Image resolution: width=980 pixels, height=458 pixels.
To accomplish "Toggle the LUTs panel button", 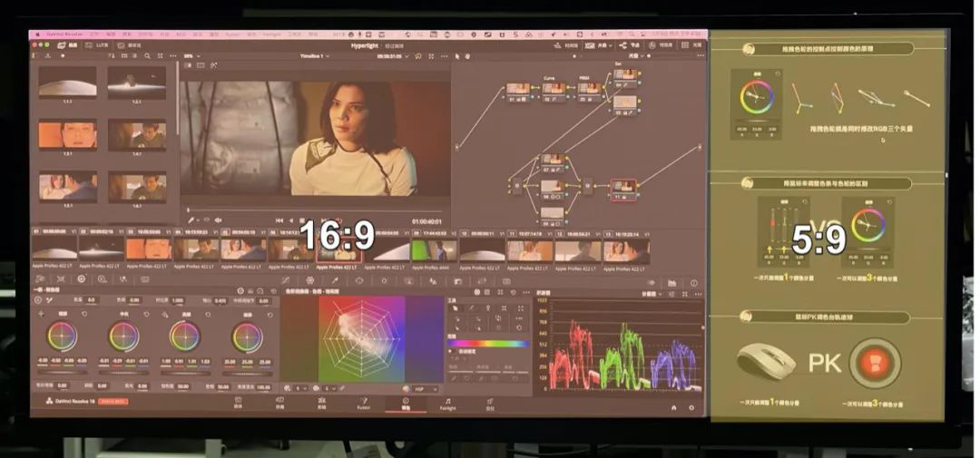I will click(x=97, y=45).
